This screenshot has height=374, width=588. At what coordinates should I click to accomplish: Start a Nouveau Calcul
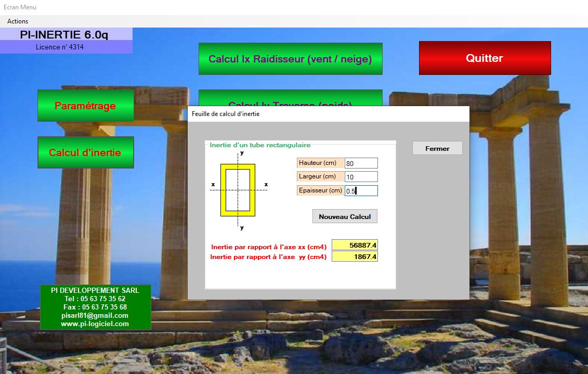(345, 216)
